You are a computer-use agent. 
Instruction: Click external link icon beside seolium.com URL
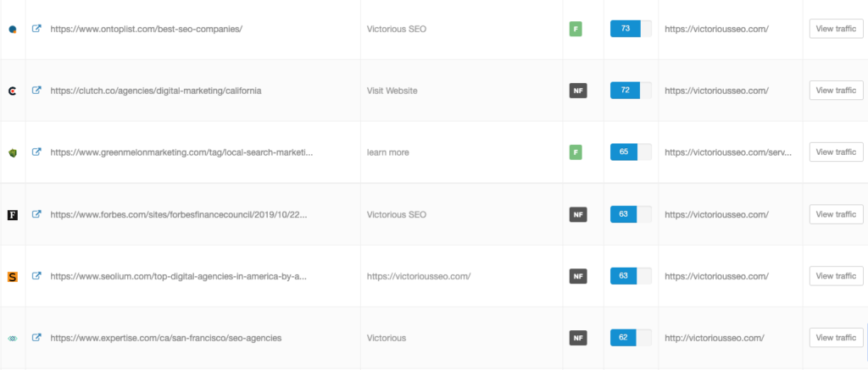tap(36, 276)
